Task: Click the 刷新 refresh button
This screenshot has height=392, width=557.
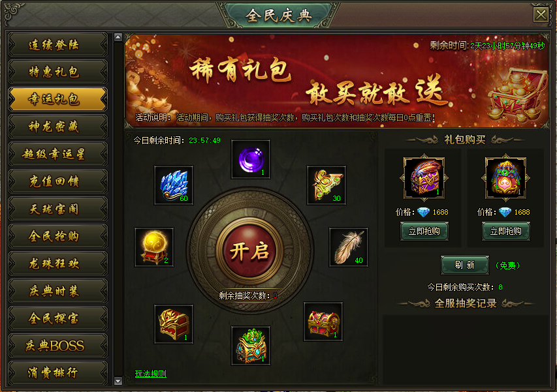Action: [x=465, y=265]
